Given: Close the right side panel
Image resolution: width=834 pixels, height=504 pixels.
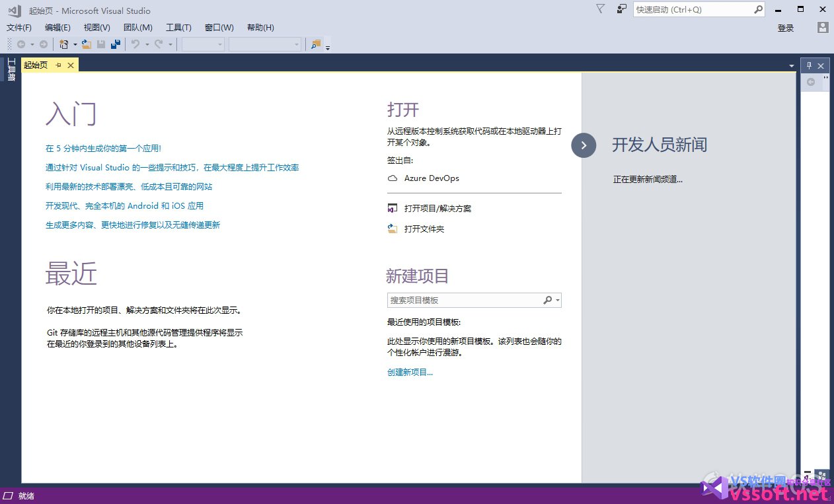Looking at the screenshot, I should pyautogui.click(x=821, y=65).
